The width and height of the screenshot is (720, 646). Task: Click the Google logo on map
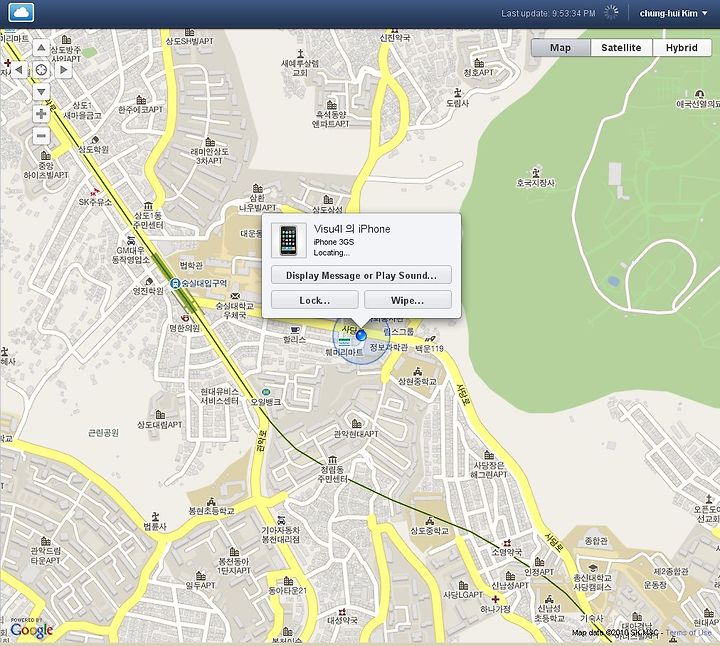pos(31,629)
